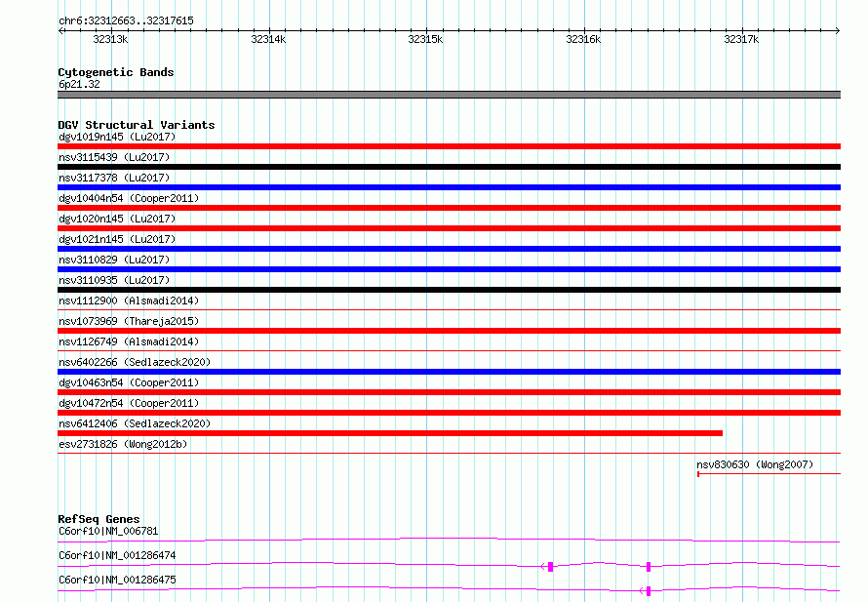The width and height of the screenshot is (868, 602).
Task: Open nsv6402266 (Sedlazeck2020) variant label
Action: pyautogui.click(x=135, y=362)
